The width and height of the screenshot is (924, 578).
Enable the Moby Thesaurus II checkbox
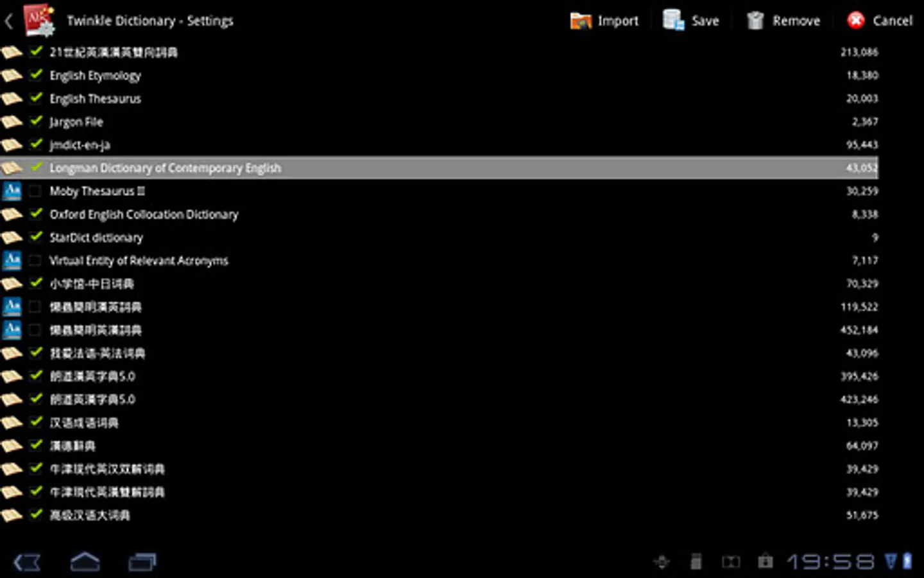35,191
